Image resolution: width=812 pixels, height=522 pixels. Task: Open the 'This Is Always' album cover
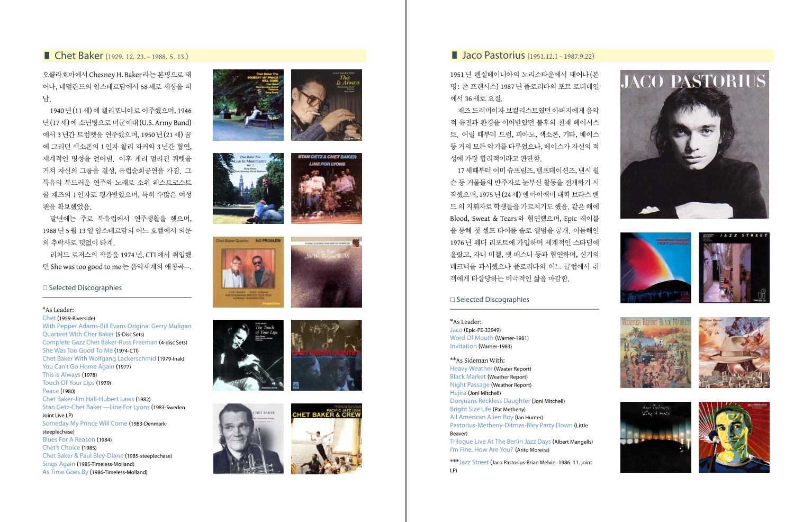[x=327, y=105]
